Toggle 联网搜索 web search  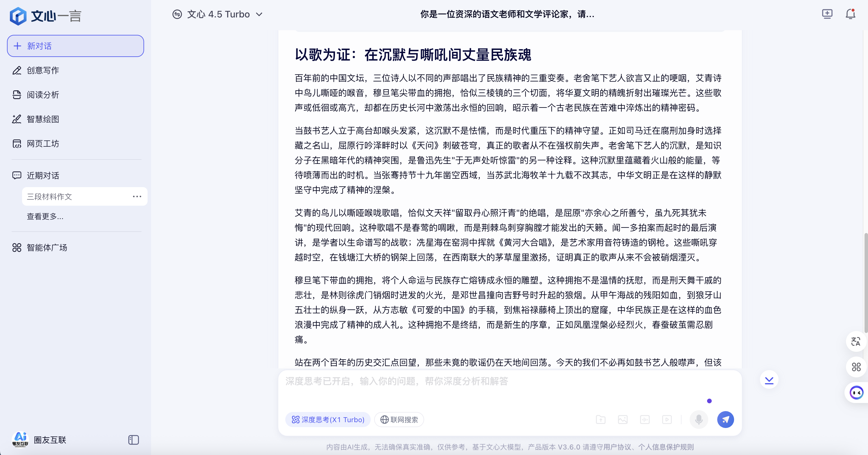coord(399,420)
